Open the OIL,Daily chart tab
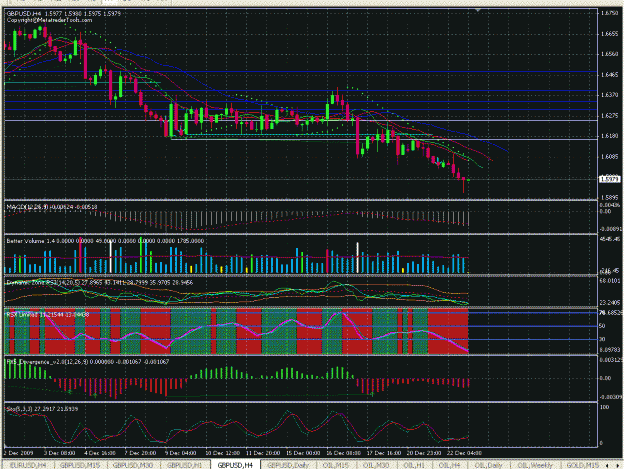625x469 pixels. point(488,465)
